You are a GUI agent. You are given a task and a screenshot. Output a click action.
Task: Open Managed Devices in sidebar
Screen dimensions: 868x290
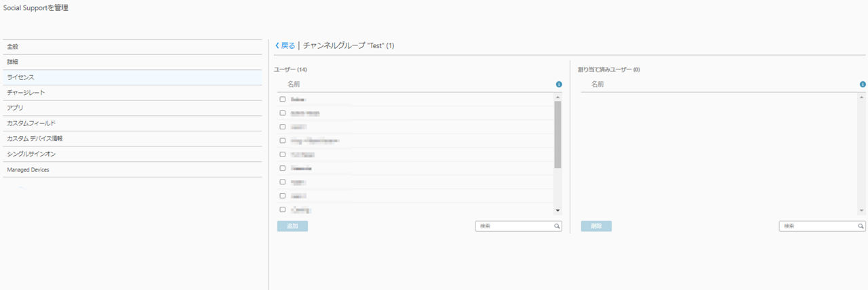point(132,169)
